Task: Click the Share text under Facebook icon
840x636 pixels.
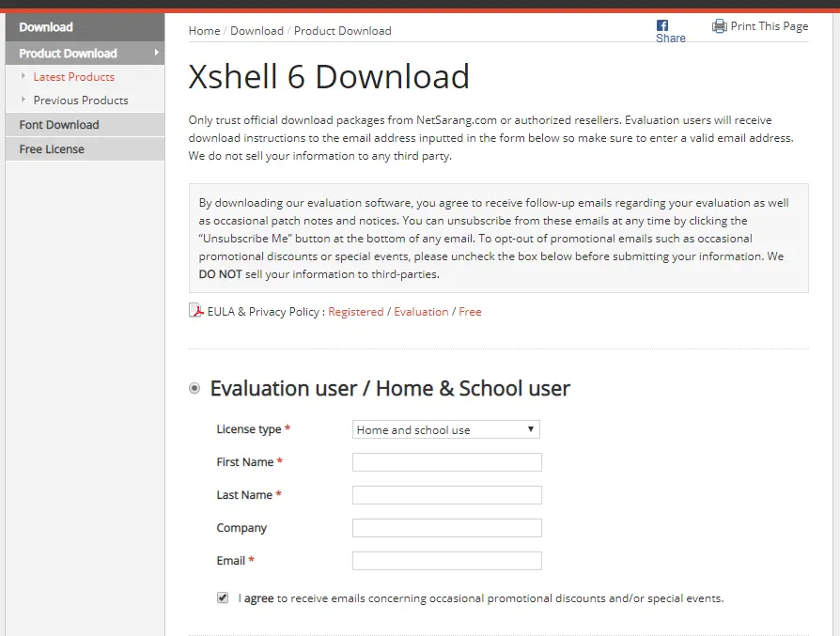Action: [671, 38]
